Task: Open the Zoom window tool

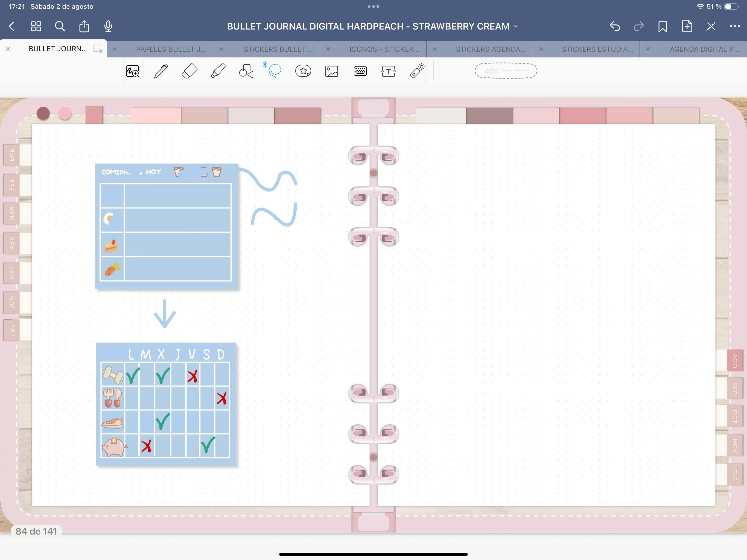Action: tap(132, 71)
